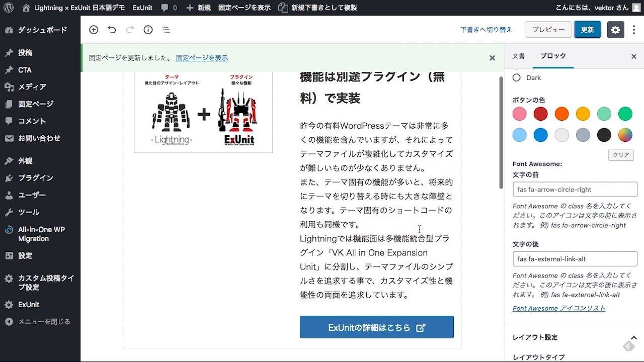This screenshot has width=644, height=362.
Task: Open block navigation list view
Action: (x=166, y=30)
